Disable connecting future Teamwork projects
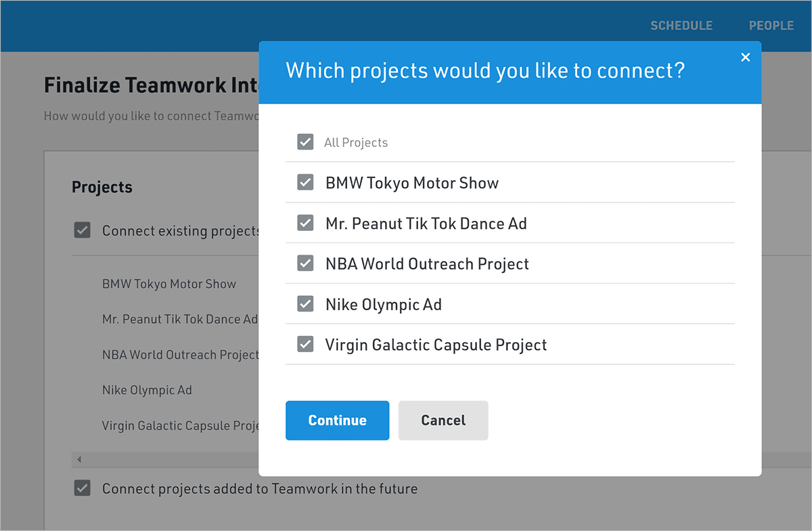This screenshot has width=812, height=531. 82,488
